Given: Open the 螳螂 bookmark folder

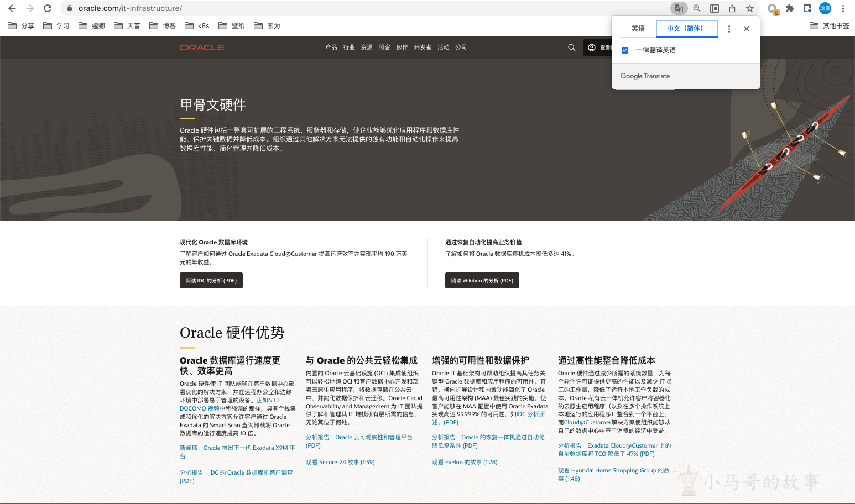Looking at the screenshot, I should coord(92,26).
